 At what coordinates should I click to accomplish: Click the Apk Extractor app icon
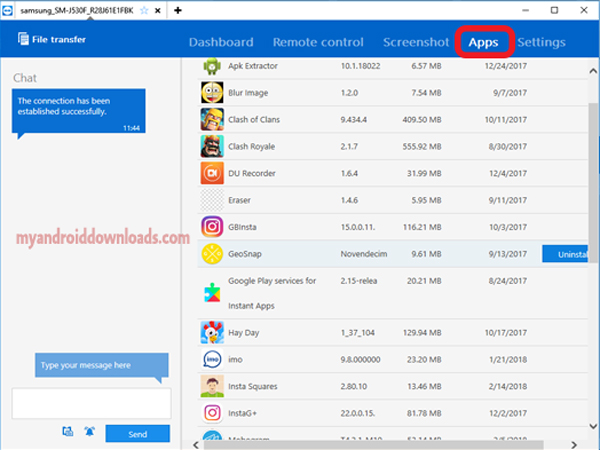click(x=212, y=66)
